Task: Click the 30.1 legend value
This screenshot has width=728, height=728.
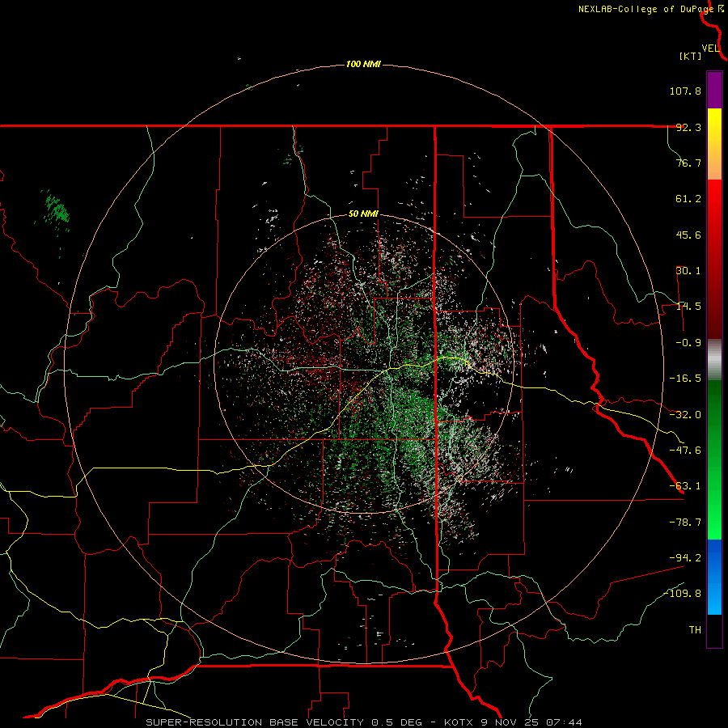Action: (x=688, y=271)
